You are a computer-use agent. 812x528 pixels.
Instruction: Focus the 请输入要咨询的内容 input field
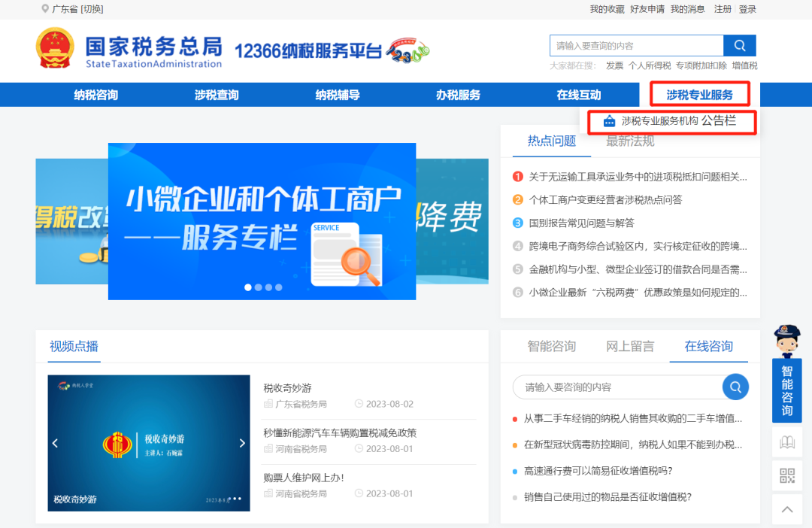click(618, 387)
